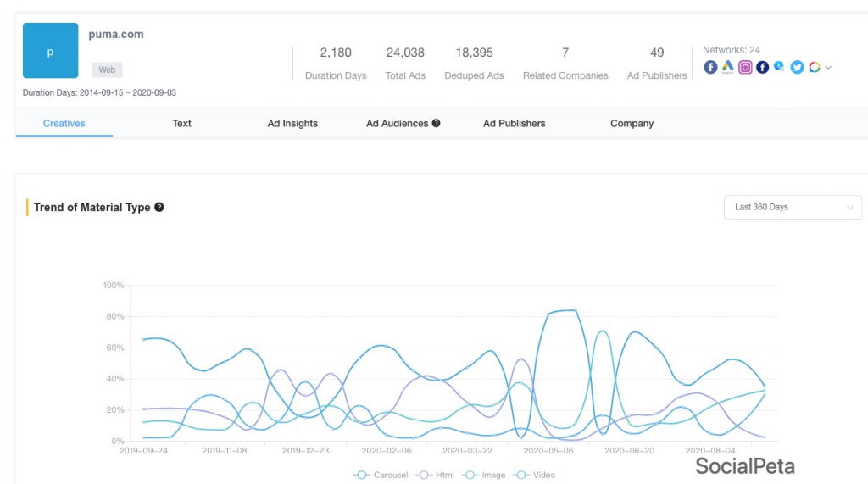Toggle the Image legend series

(x=483, y=476)
